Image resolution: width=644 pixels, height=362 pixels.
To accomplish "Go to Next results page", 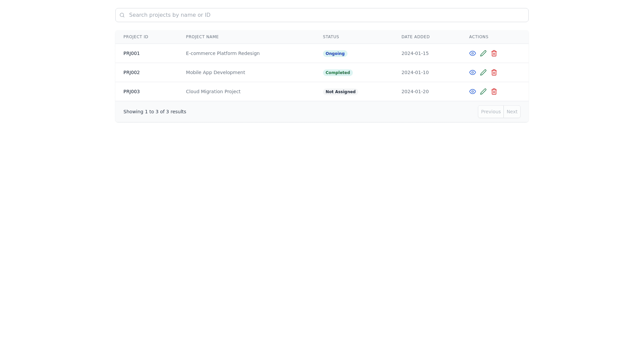I will coord(512,112).
